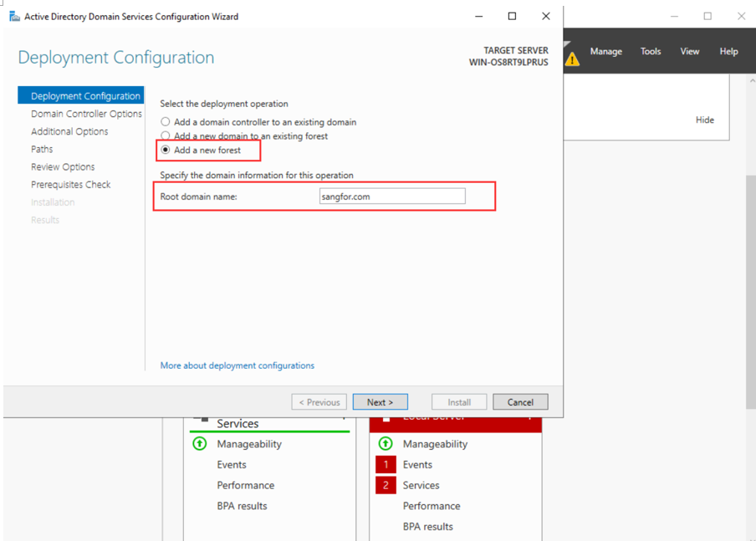Open the yellow warning notification icon
Image resolution: width=756 pixels, height=541 pixels.
[x=572, y=59]
